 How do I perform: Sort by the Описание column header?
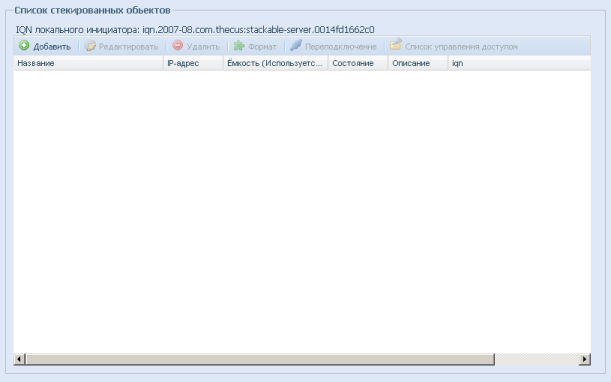(x=418, y=63)
